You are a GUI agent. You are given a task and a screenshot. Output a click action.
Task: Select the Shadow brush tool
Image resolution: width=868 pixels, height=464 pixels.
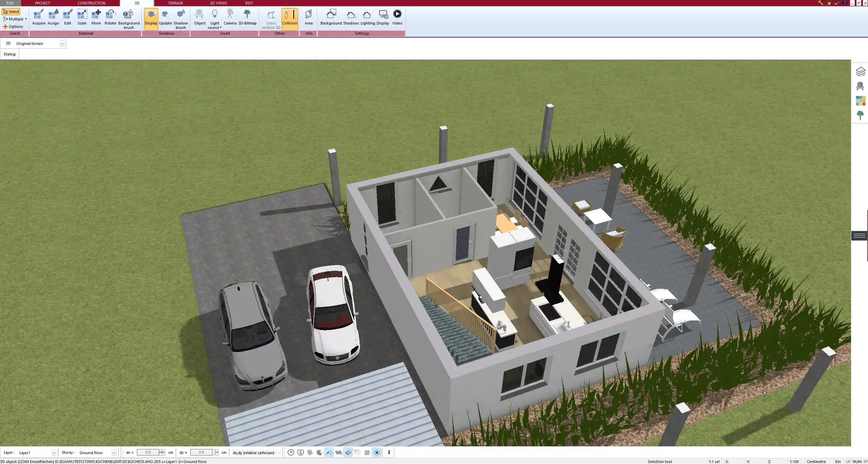point(181,19)
